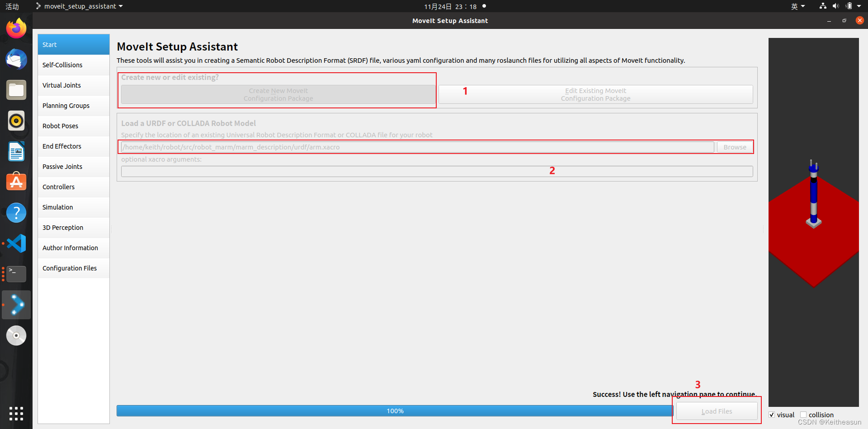This screenshot has height=429, width=868.
Task: Expand the system menu arrow
Action: click(x=859, y=6)
